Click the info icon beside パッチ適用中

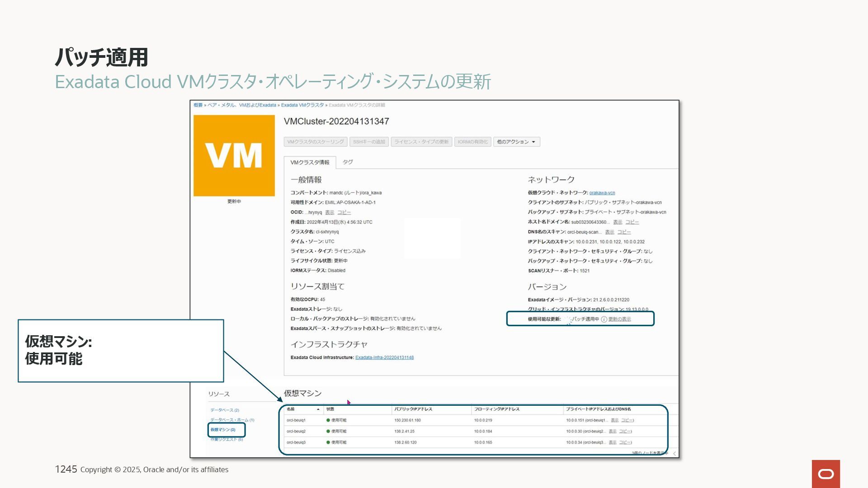(x=604, y=319)
